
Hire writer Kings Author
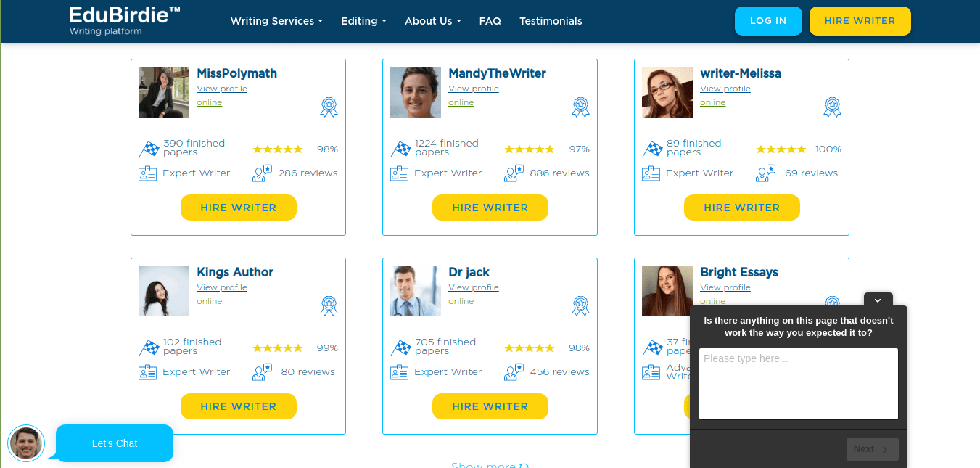[x=239, y=406]
